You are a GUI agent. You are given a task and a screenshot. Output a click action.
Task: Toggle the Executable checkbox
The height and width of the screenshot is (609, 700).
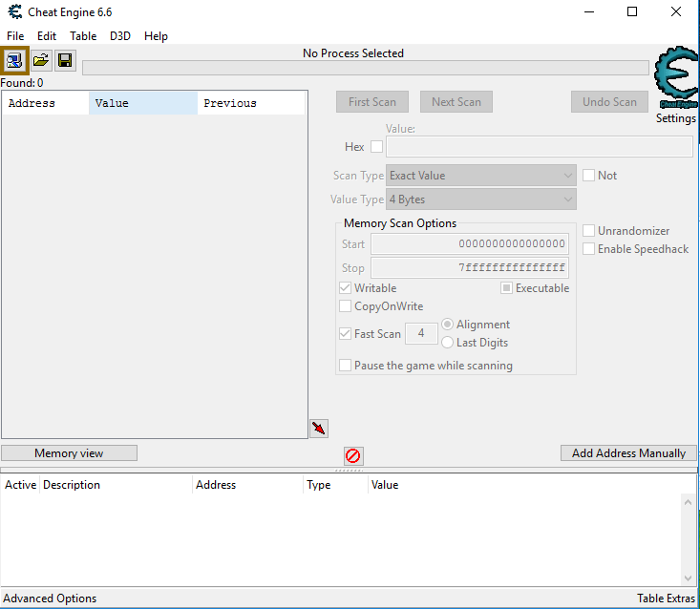506,288
